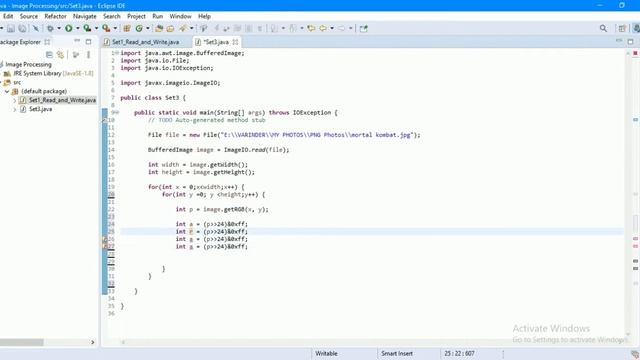Minimize the Package Explorer panel
Image resolution: width=640 pixels, height=360 pixels.
click(x=77, y=42)
